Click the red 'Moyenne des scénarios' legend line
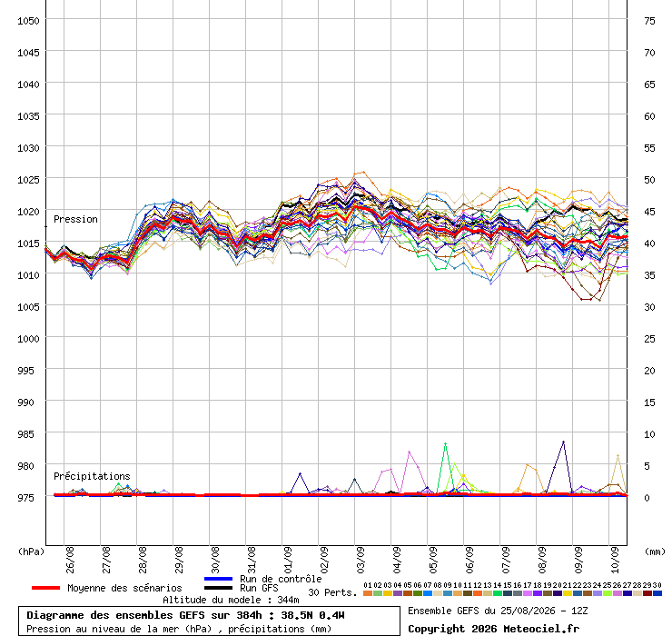The height and width of the screenshot is (636, 672). coord(45,588)
